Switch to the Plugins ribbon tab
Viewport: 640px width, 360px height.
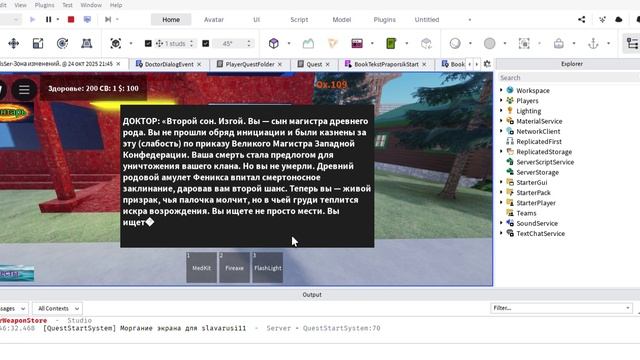[x=384, y=20]
